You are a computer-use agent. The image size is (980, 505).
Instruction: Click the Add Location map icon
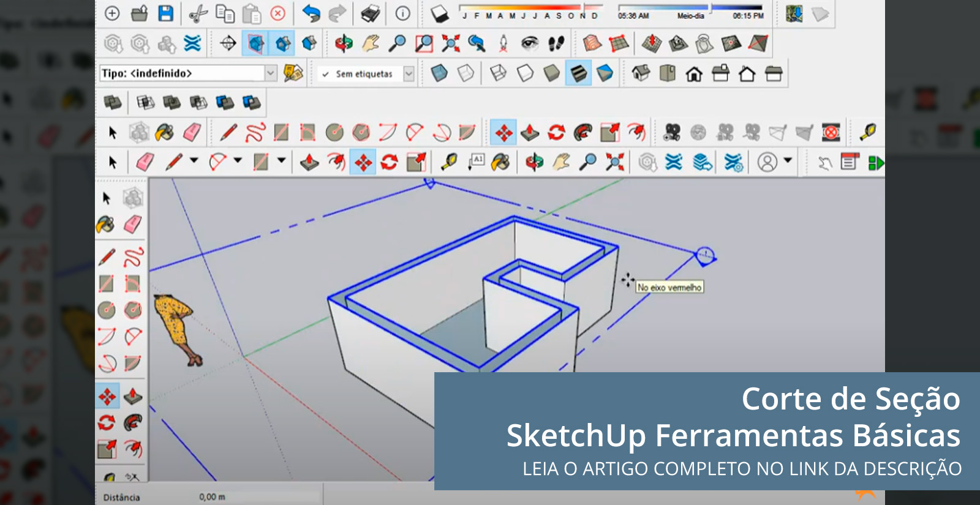tap(794, 13)
